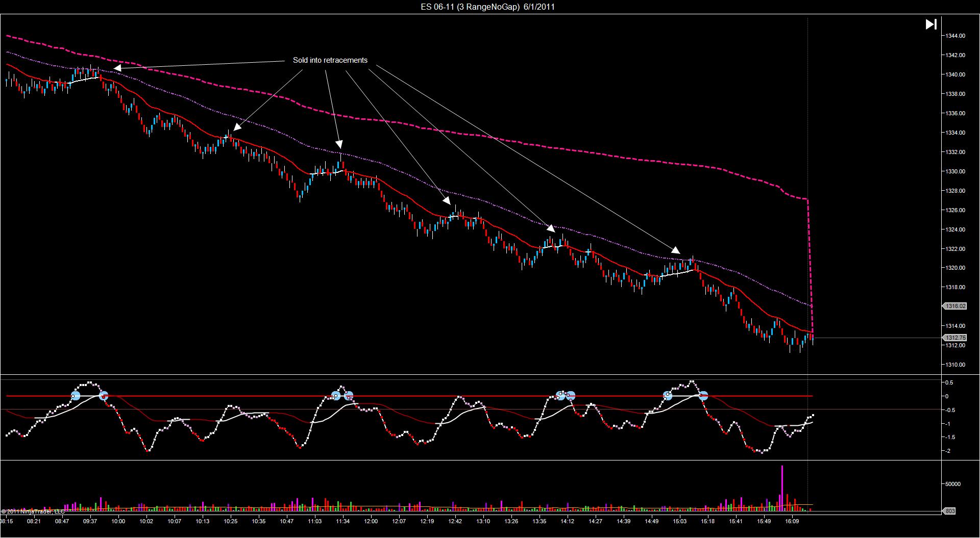Click the 14:39 time axis label

click(623, 521)
